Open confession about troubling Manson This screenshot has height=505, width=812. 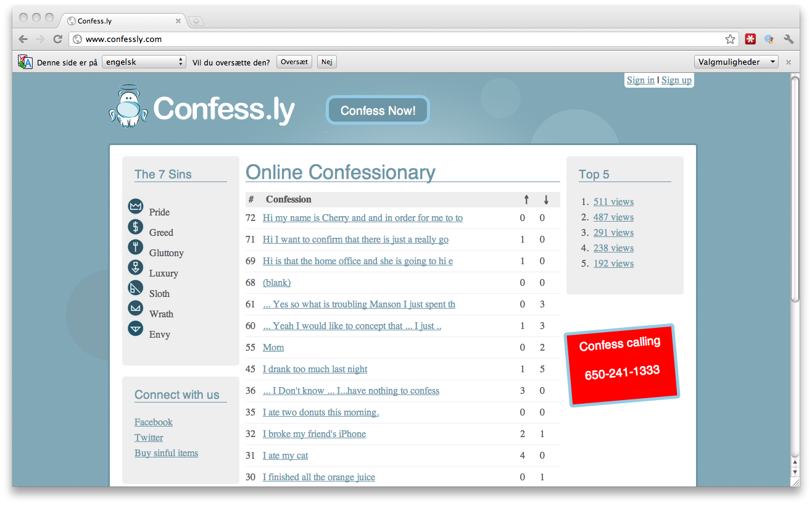coord(359,304)
